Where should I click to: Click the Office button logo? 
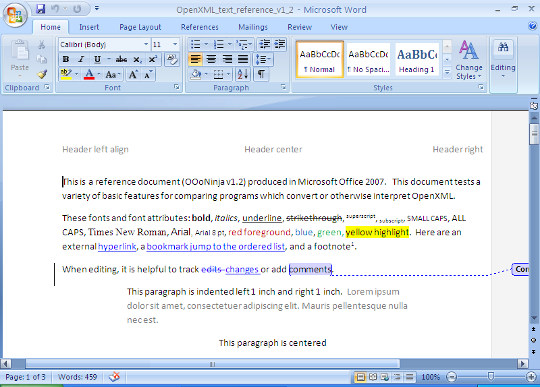tap(14, 14)
